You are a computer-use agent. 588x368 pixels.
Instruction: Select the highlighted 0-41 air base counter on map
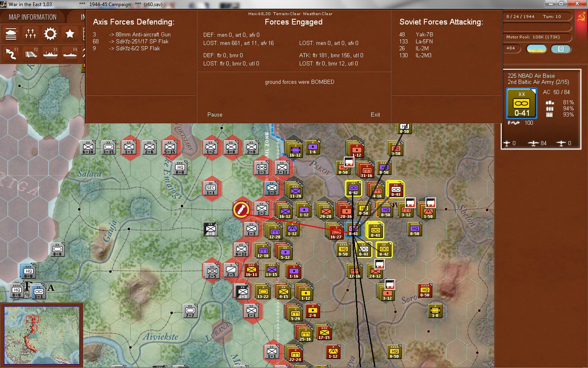point(353,229)
